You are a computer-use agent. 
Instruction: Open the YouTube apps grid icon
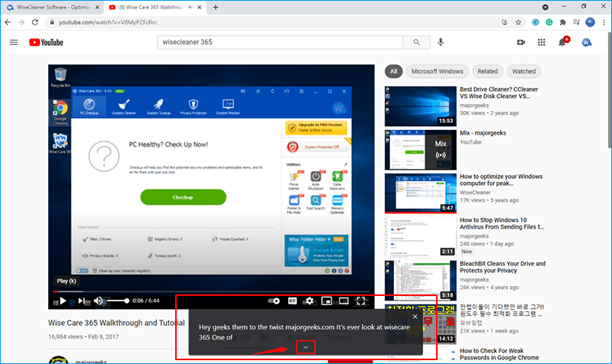542,42
